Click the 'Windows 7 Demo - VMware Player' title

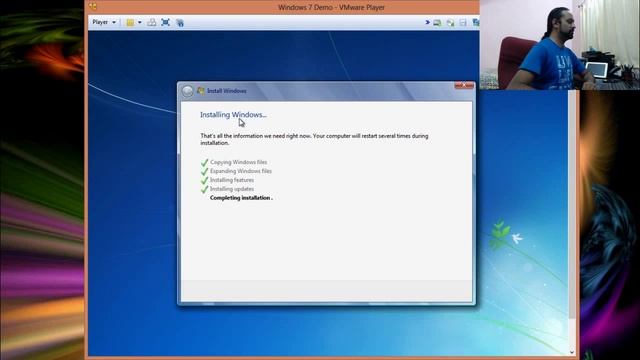[331, 7]
